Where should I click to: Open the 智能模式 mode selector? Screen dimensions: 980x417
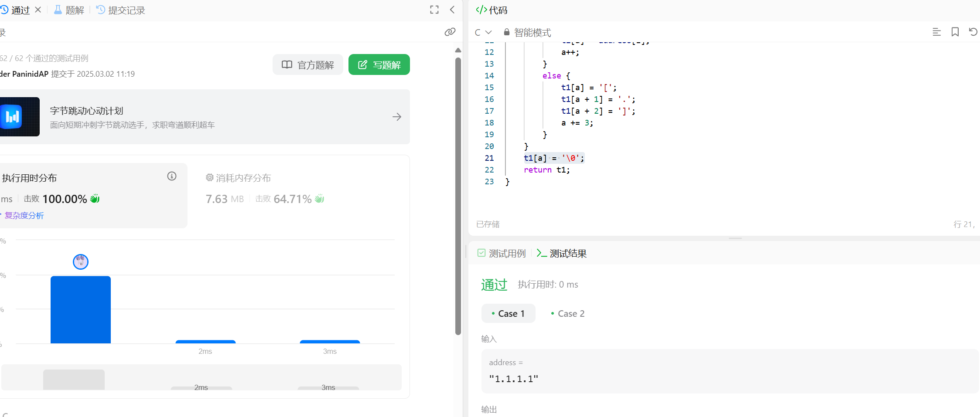point(527,32)
